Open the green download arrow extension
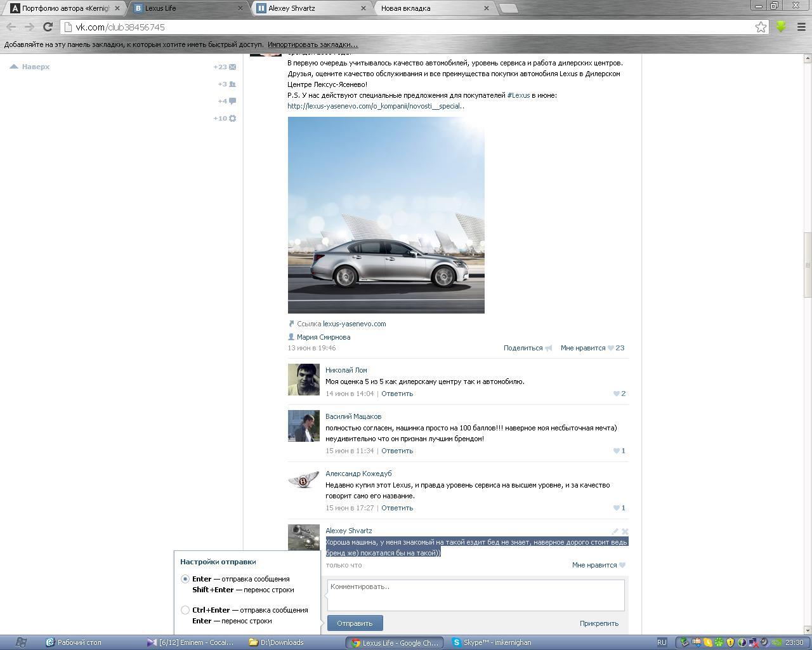 click(x=781, y=27)
